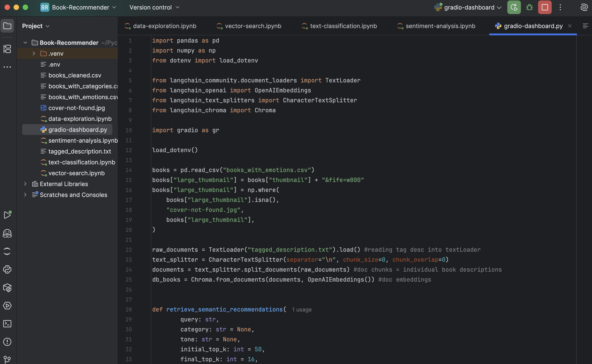Toggle the Project folder tool window
Screen dimensions: 592x364
coord(7,26)
